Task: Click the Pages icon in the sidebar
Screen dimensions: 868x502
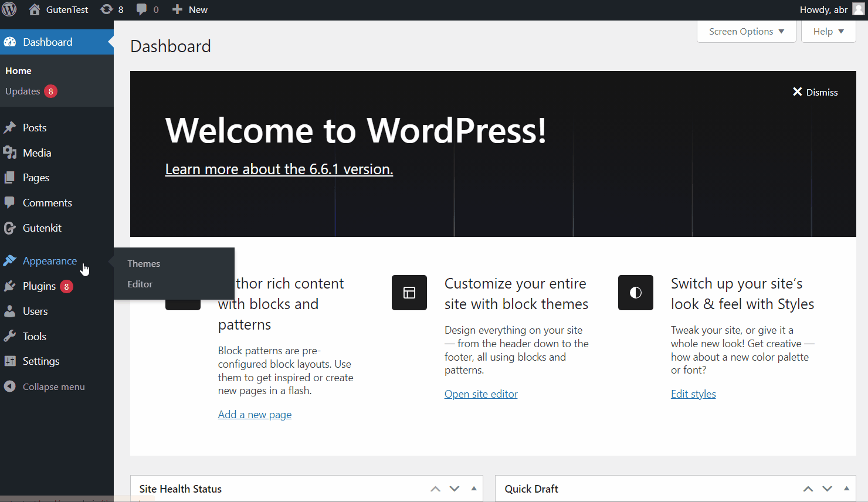Action: click(10, 178)
